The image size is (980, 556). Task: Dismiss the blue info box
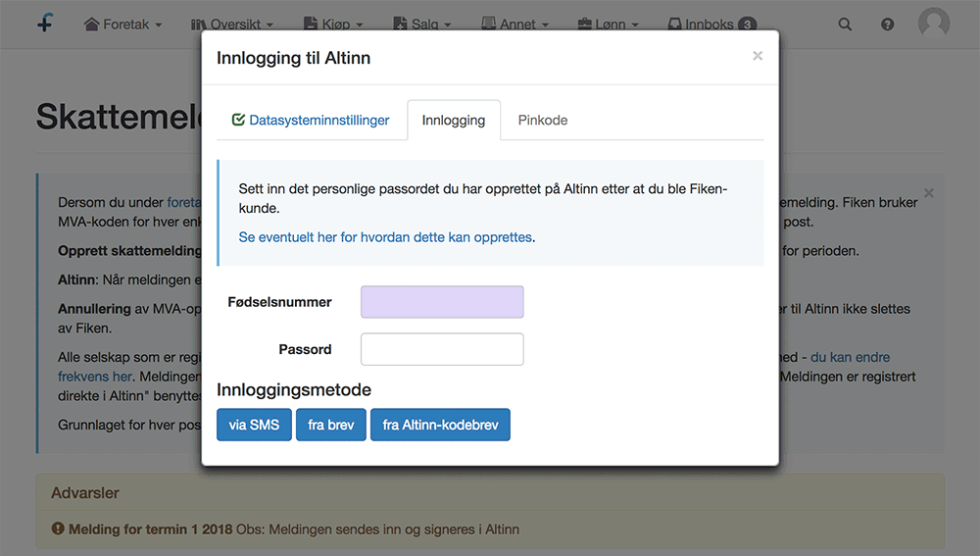(x=929, y=192)
